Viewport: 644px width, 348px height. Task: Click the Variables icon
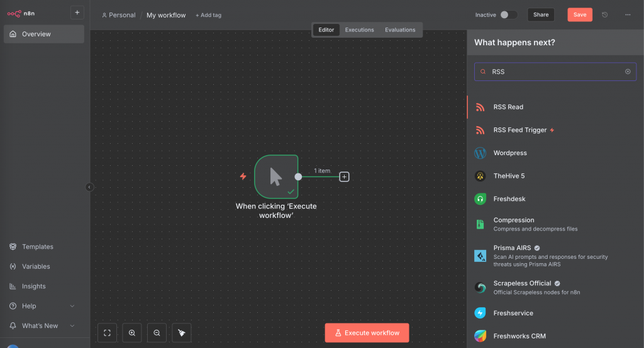(x=13, y=266)
